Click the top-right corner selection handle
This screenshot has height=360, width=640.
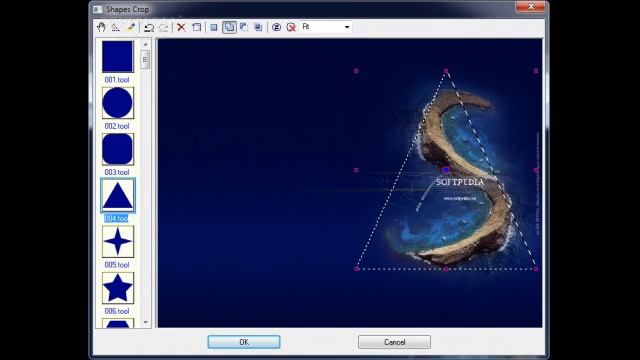(x=536, y=71)
